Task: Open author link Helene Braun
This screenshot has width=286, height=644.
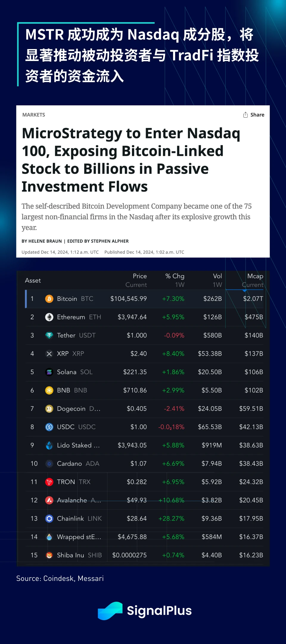Action: (x=45, y=241)
